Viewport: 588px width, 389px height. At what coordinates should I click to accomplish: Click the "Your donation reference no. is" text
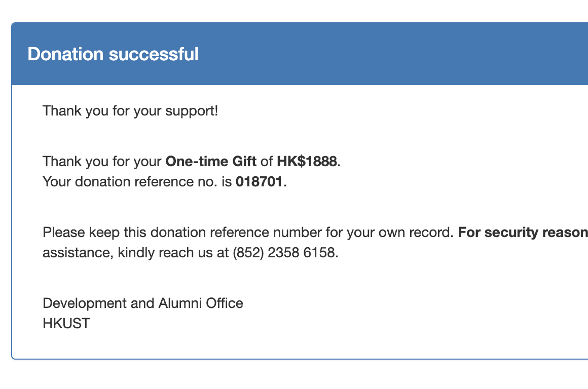coord(137,182)
